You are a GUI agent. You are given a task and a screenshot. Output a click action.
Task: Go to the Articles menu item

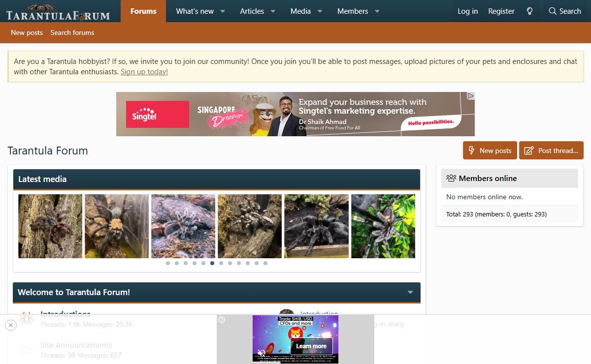252,11
